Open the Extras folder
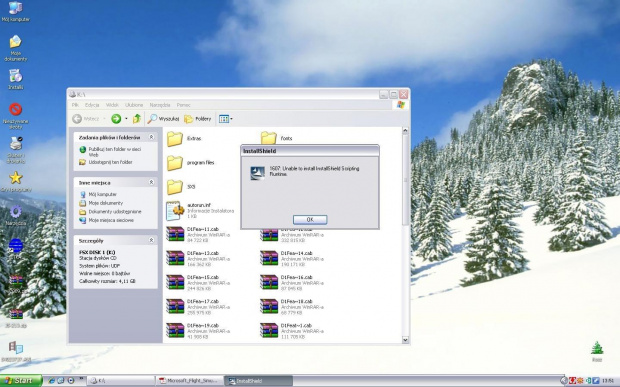Viewport: 620px width, 387px height. point(184,138)
